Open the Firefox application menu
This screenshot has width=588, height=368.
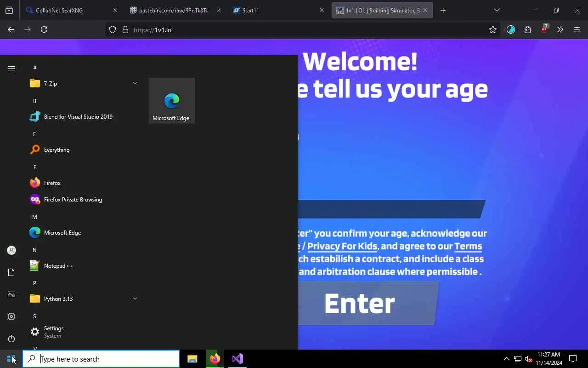click(x=577, y=29)
